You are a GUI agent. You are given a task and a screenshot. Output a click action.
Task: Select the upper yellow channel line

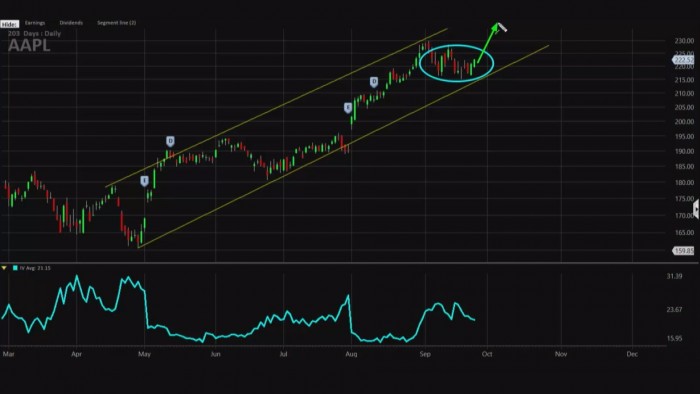coord(277,108)
